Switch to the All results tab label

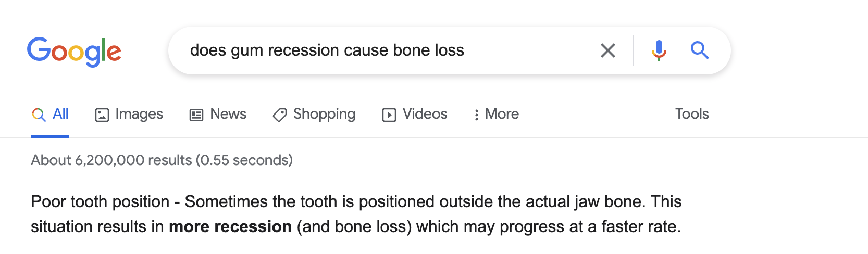tap(60, 114)
